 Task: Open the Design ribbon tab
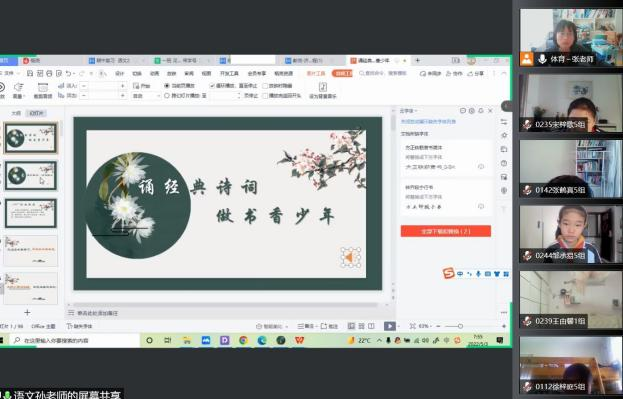point(120,74)
